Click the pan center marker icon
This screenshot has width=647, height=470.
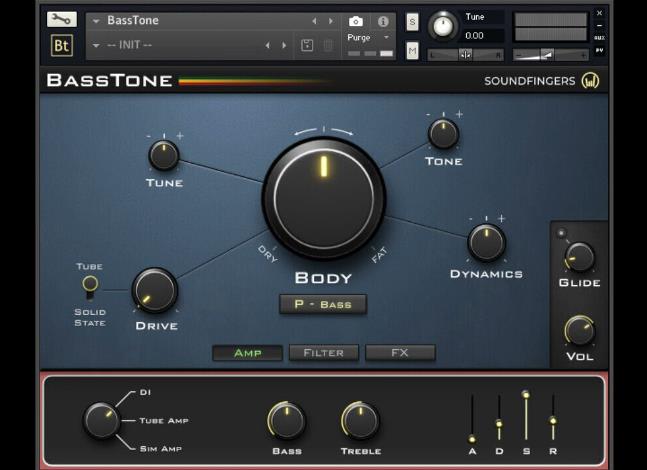click(x=465, y=54)
